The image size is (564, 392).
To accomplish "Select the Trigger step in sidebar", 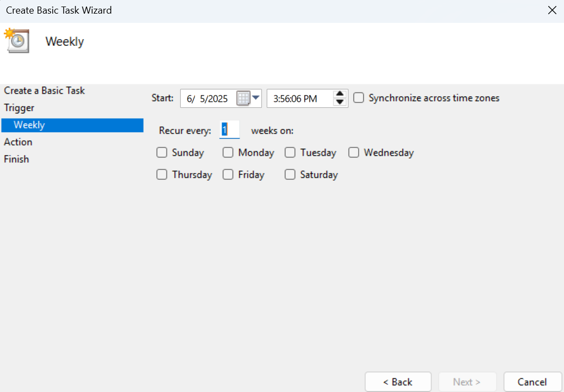I will coord(19,108).
